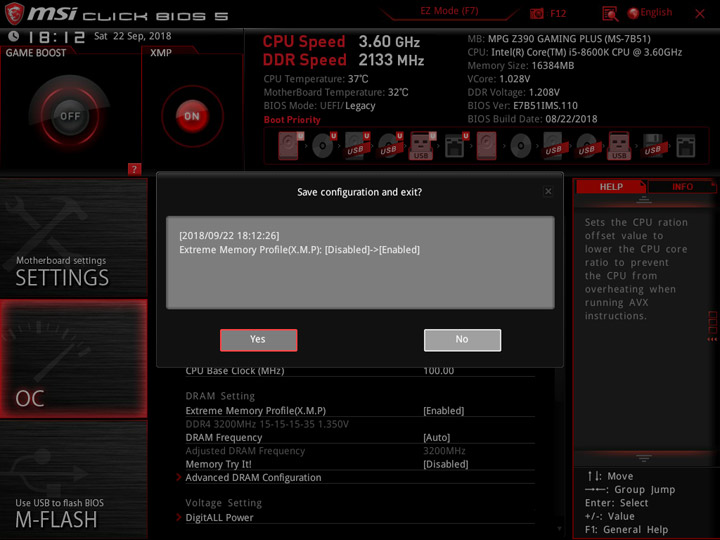Switch to the HELP tab
The image size is (720, 540).
(x=611, y=187)
